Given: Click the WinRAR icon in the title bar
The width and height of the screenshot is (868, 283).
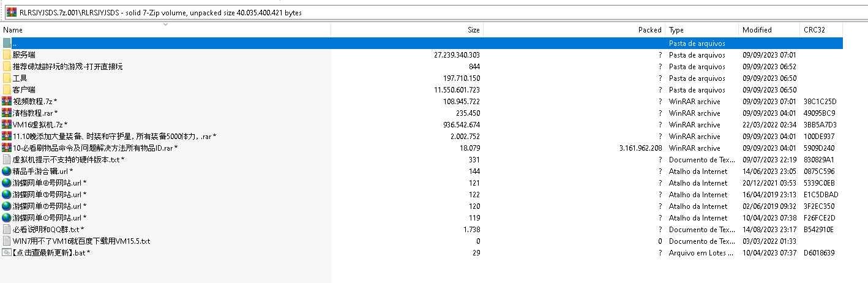Looking at the screenshot, I should pyautogui.click(x=11, y=12).
